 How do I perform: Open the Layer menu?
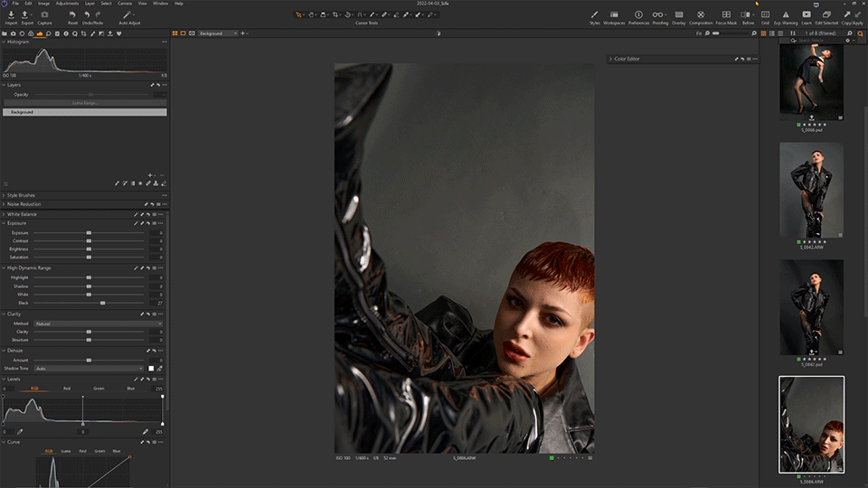(x=90, y=4)
